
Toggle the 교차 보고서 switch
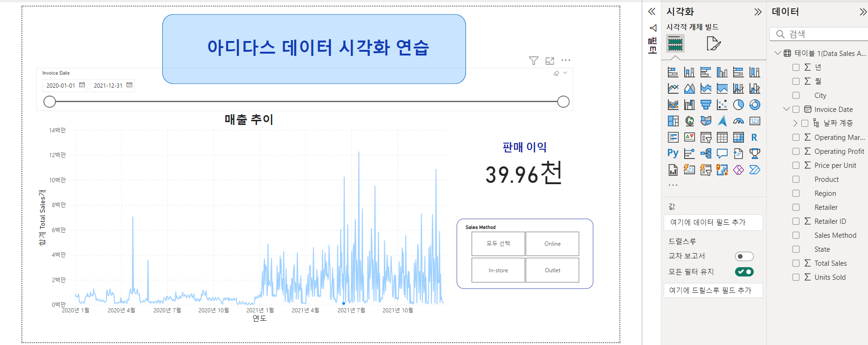(744, 256)
